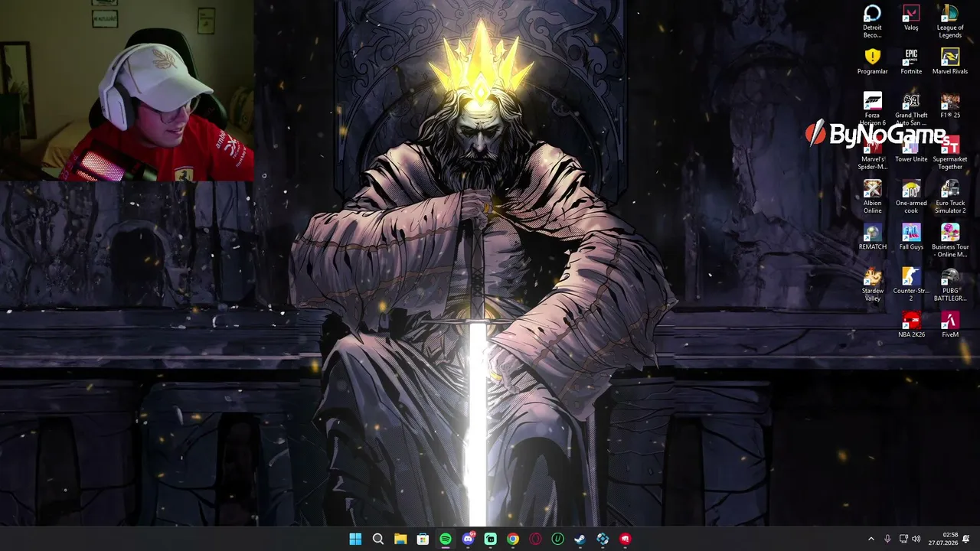Select the Marvel Rivals desktop icon
Viewport: 980px width, 551px height.
click(950, 62)
